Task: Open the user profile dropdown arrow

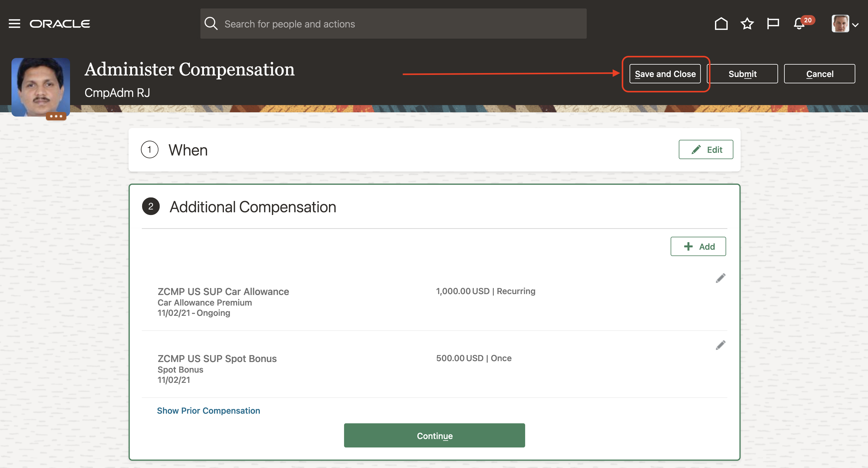Action: (x=855, y=25)
